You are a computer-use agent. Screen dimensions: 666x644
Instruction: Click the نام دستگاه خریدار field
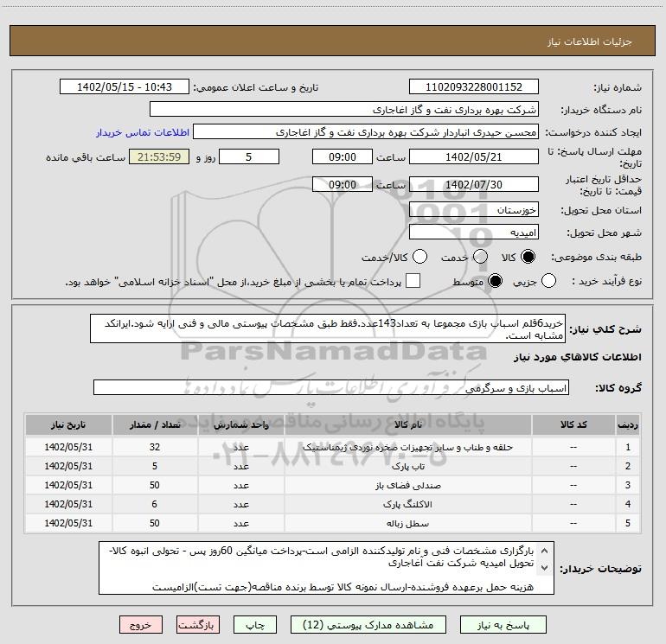pos(344,109)
